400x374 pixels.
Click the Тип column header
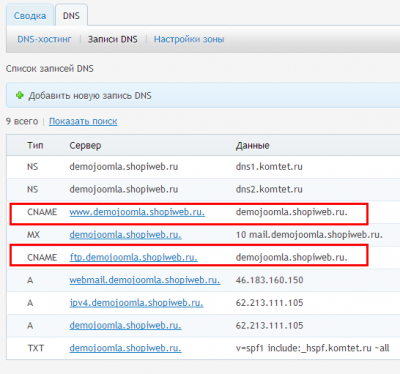tap(35, 145)
